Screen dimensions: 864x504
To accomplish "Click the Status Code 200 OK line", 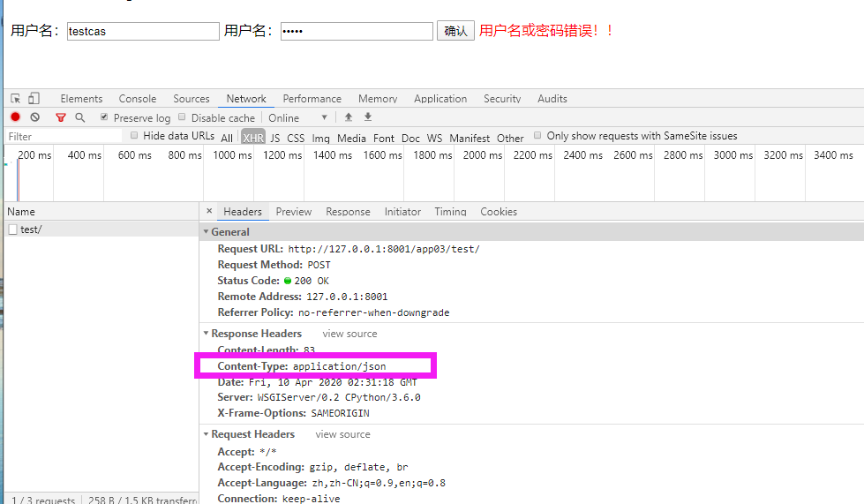I will coord(274,281).
